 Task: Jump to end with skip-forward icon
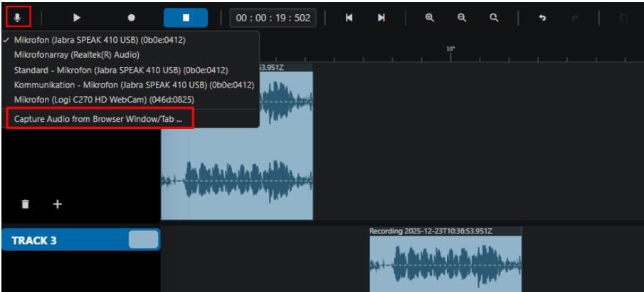pyautogui.click(x=381, y=18)
